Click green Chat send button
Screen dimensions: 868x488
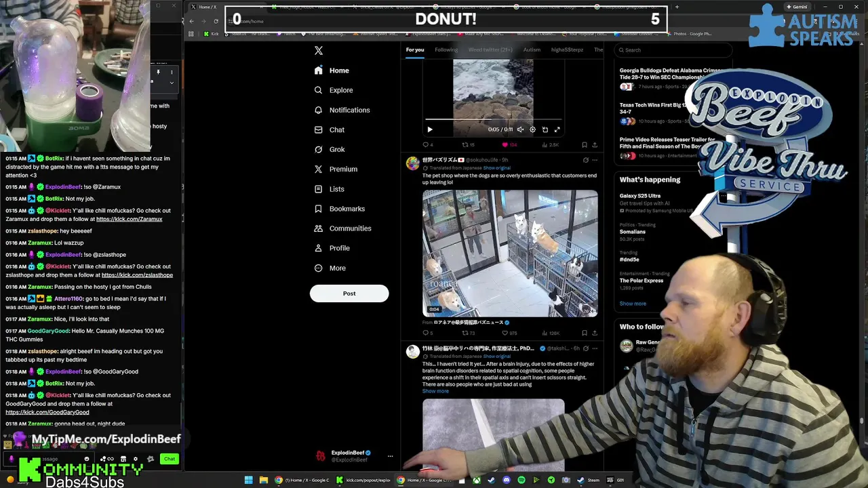point(170,459)
